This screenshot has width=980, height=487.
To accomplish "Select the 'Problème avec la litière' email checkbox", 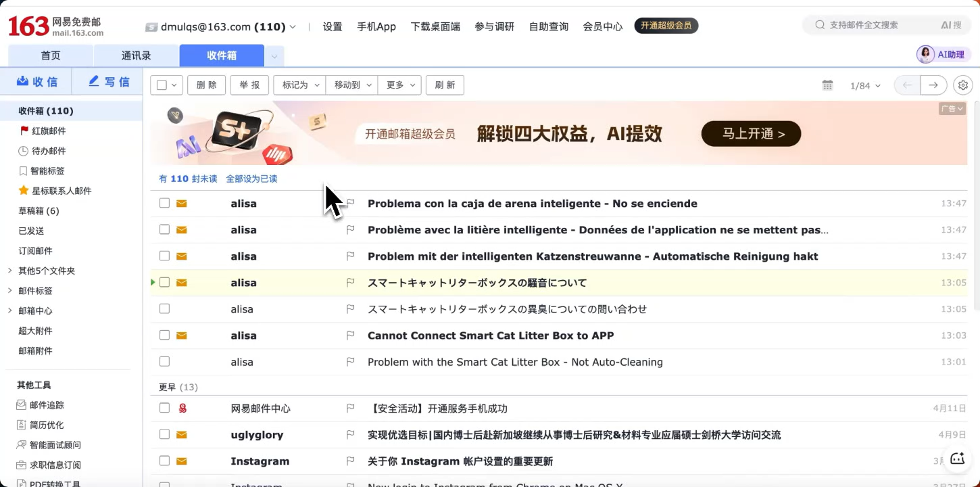I will (x=164, y=229).
